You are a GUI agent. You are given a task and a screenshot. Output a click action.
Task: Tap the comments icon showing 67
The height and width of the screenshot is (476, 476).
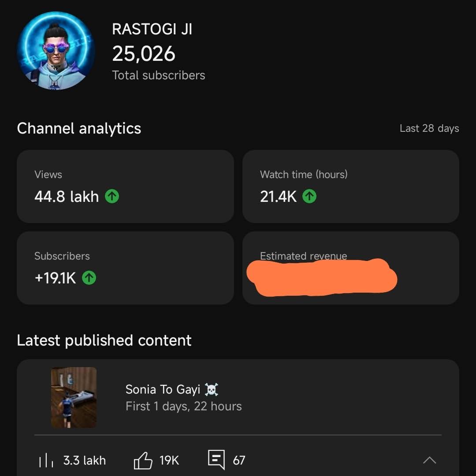pyautogui.click(x=216, y=460)
